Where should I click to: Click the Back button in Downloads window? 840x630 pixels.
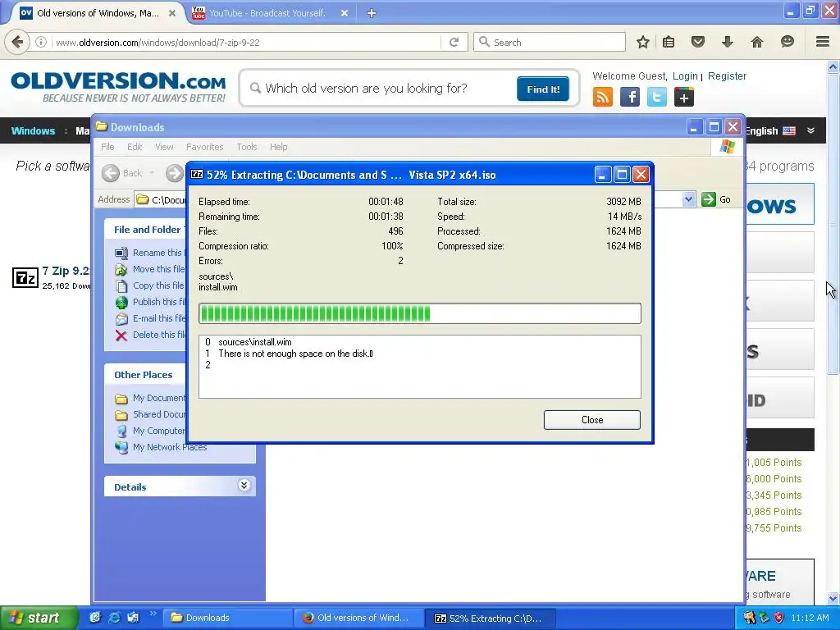[123, 173]
